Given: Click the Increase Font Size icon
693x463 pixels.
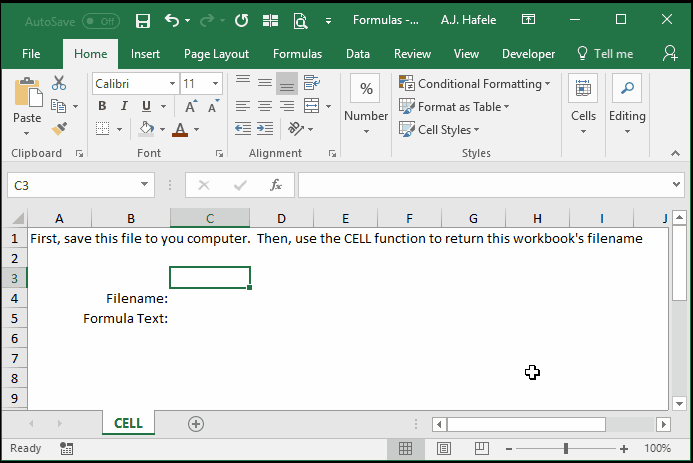Looking at the screenshot, I should tap(191, 106).
